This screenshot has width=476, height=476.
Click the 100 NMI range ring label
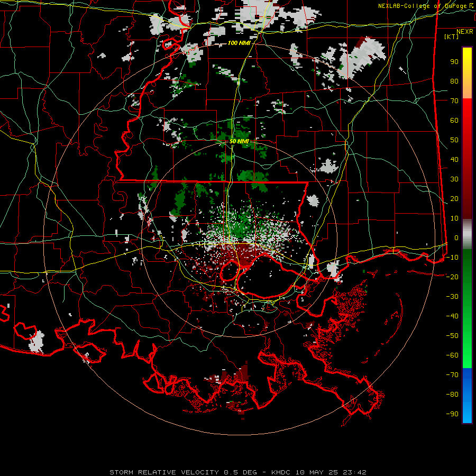coord(239,43)
